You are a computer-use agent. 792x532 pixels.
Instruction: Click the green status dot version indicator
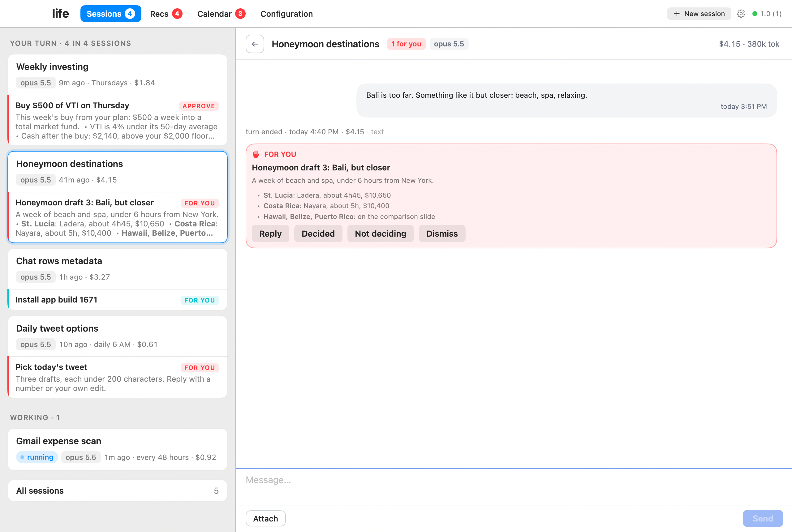point(767,14)
